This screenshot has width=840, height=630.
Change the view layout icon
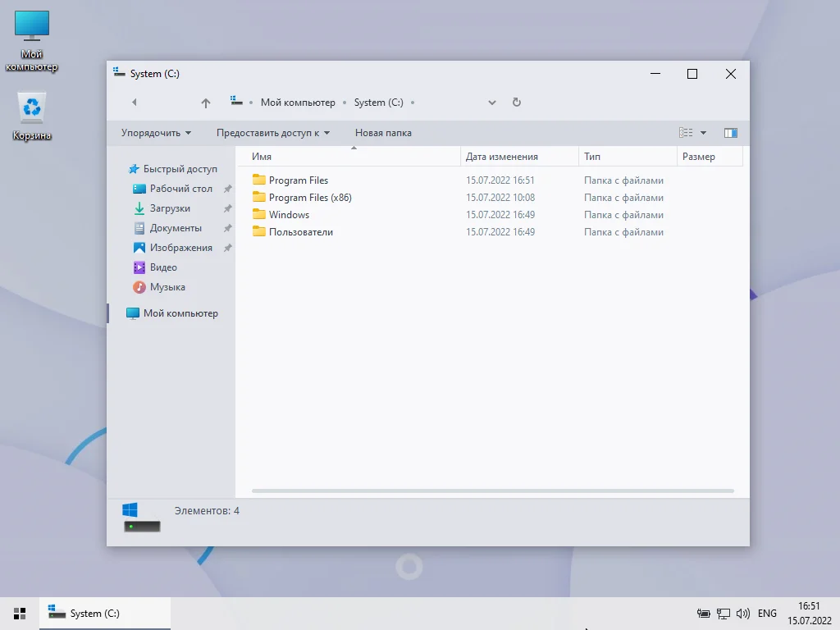686,132
